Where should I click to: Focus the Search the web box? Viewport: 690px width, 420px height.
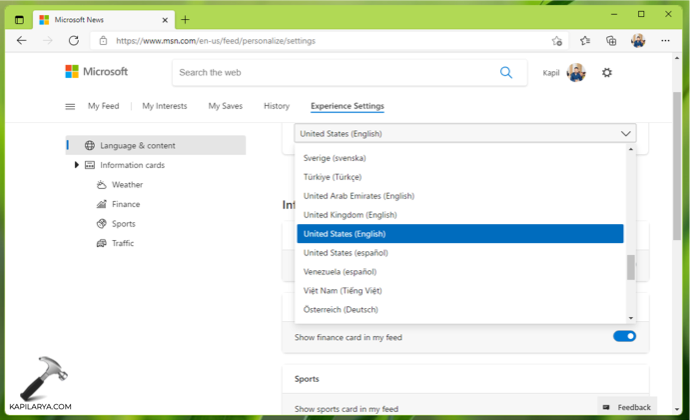click(x=335, y=72)
